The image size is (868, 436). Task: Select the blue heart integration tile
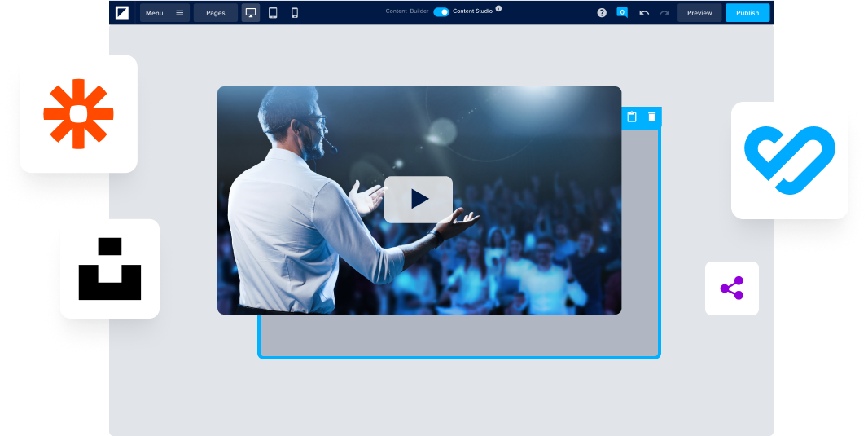pyautogui.click(x=789, y=161)
